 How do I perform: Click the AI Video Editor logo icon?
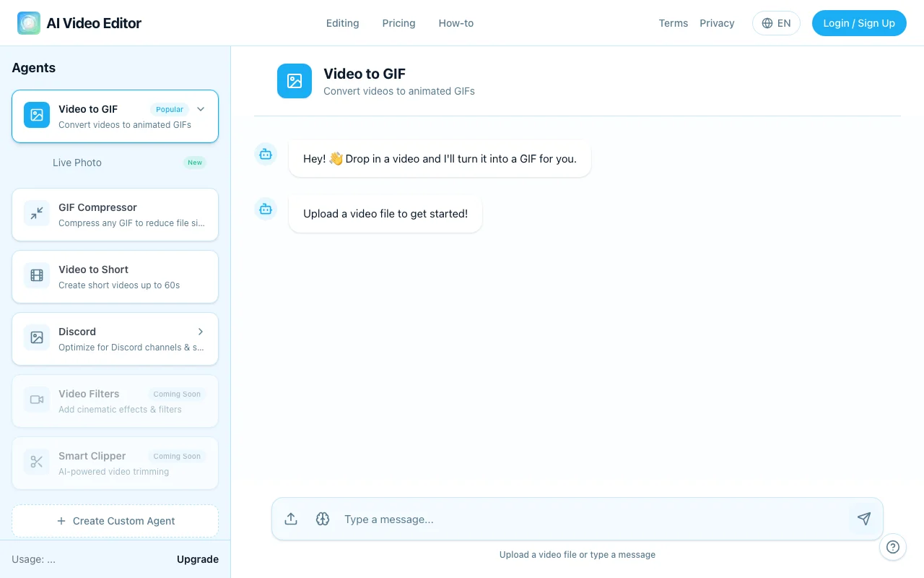29,23
